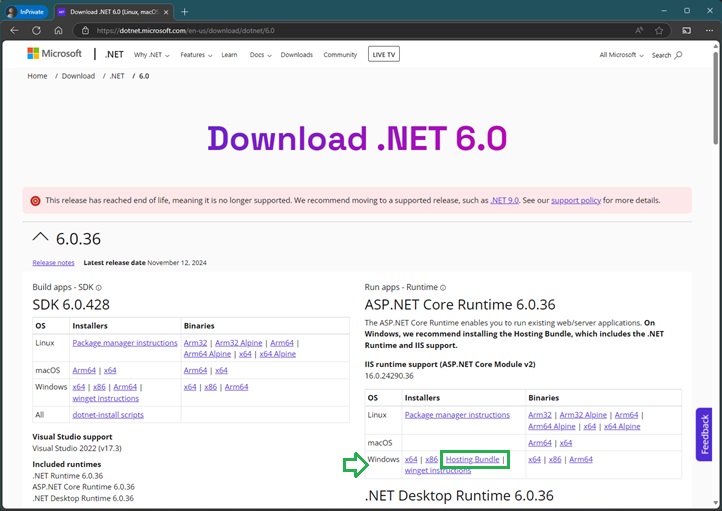The image size is (722, 511).
Task: Go to browser home icon
Action: [58, 30]
